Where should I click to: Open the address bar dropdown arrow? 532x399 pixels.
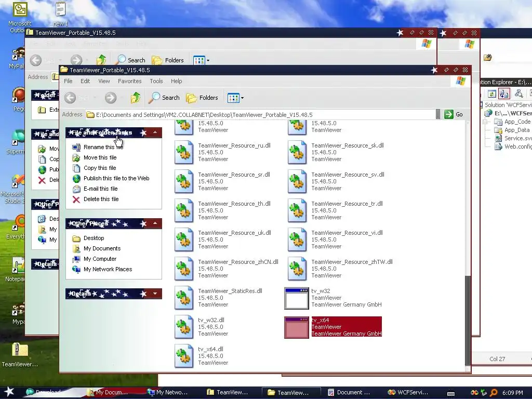tap(437, 114)
